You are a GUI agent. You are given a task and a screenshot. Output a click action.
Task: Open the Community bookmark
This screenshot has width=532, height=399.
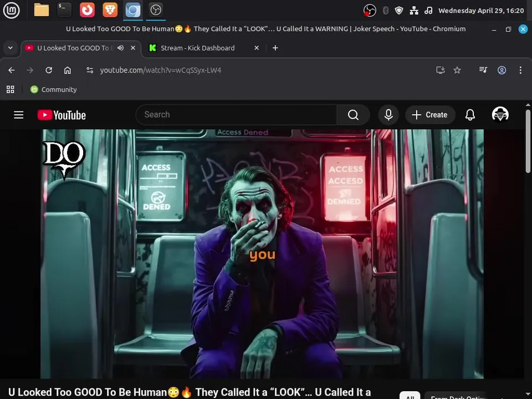pos(54,90)
